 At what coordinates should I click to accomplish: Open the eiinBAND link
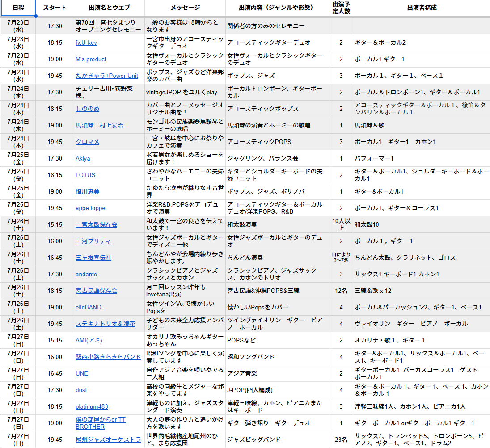pos(89,308)
